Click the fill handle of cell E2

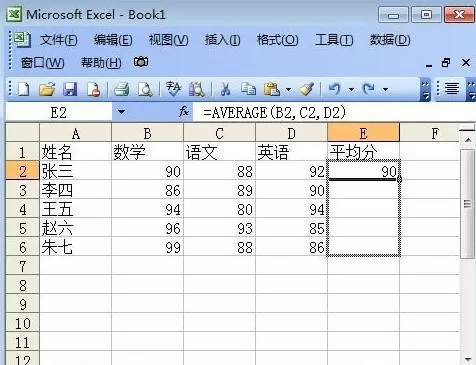(x=399, y=179)
